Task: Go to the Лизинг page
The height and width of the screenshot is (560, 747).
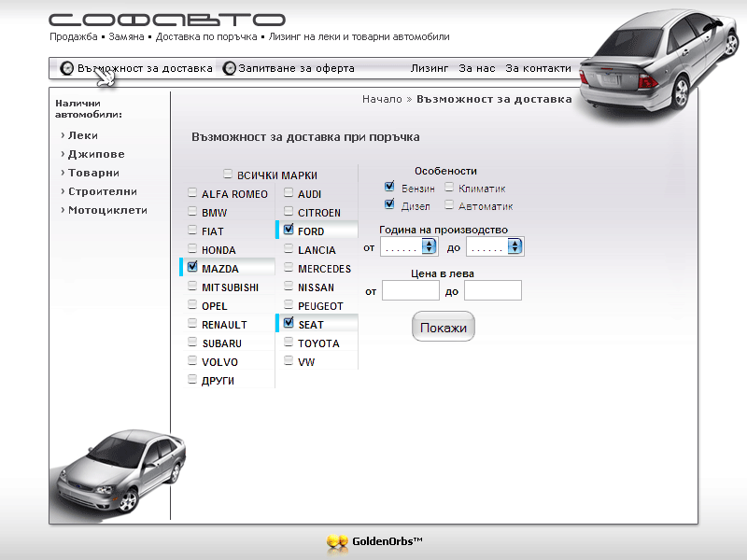Action: [x=430, y=68]
